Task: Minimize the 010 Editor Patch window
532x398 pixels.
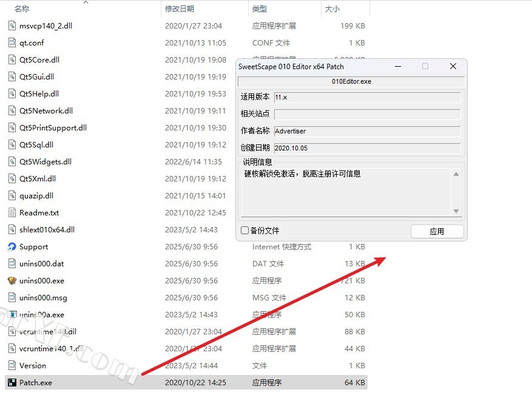Action: (x=398, y=67)
